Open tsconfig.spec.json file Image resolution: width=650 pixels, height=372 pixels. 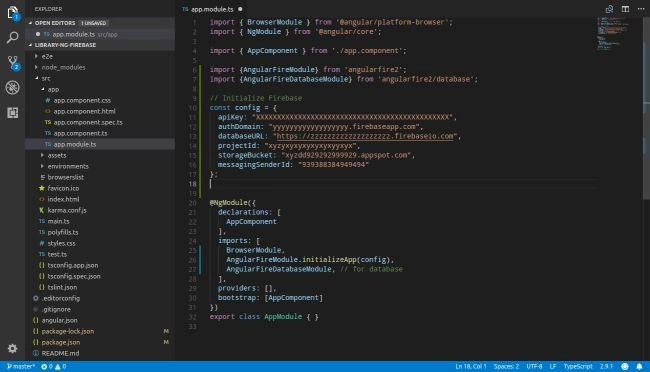[74, 276]
